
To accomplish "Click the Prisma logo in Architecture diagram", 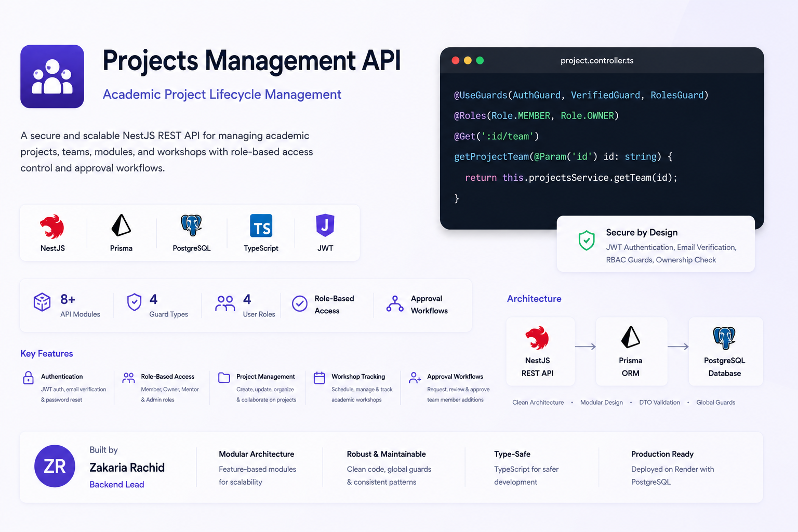I will (631, 337).
